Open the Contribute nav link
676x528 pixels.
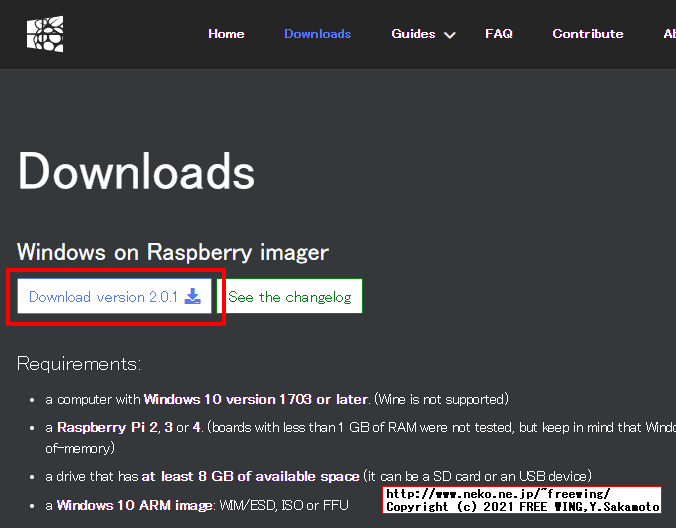click(588, 34)
